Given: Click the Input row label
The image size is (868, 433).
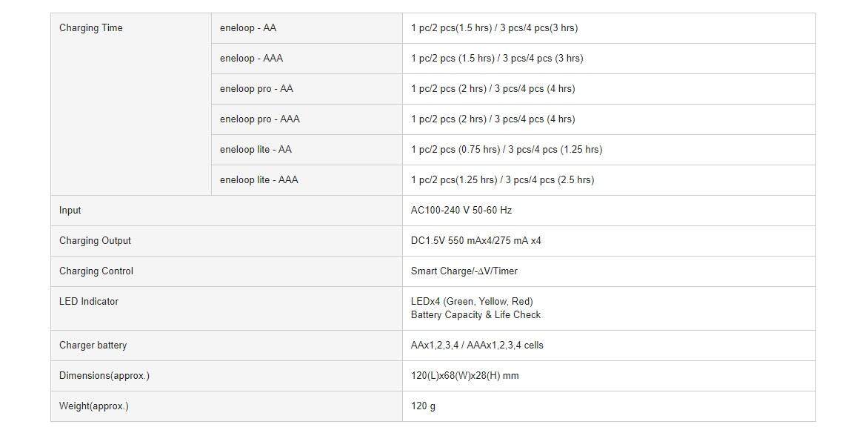Looking at the screenshot, I should coord(70,211).
